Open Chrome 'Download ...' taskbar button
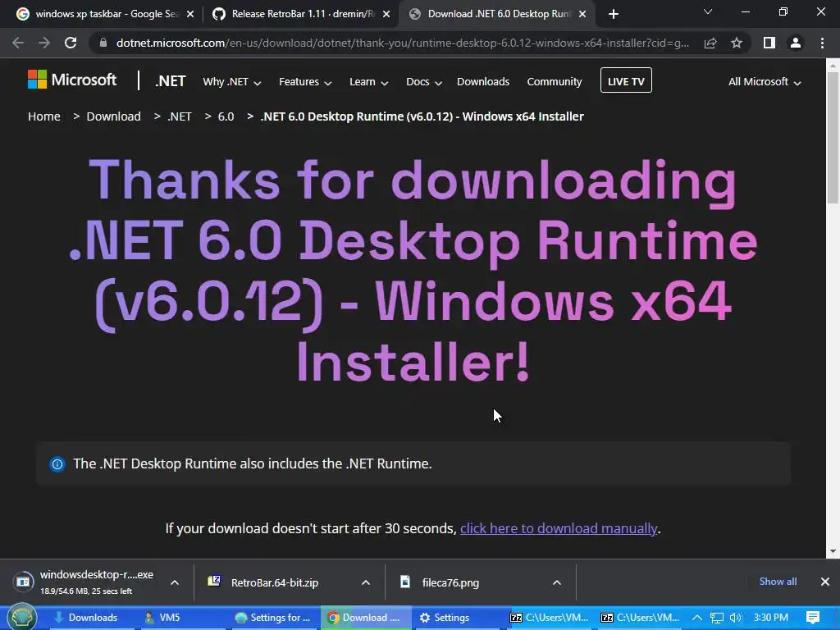840x630 pixels. click(365, 618)
